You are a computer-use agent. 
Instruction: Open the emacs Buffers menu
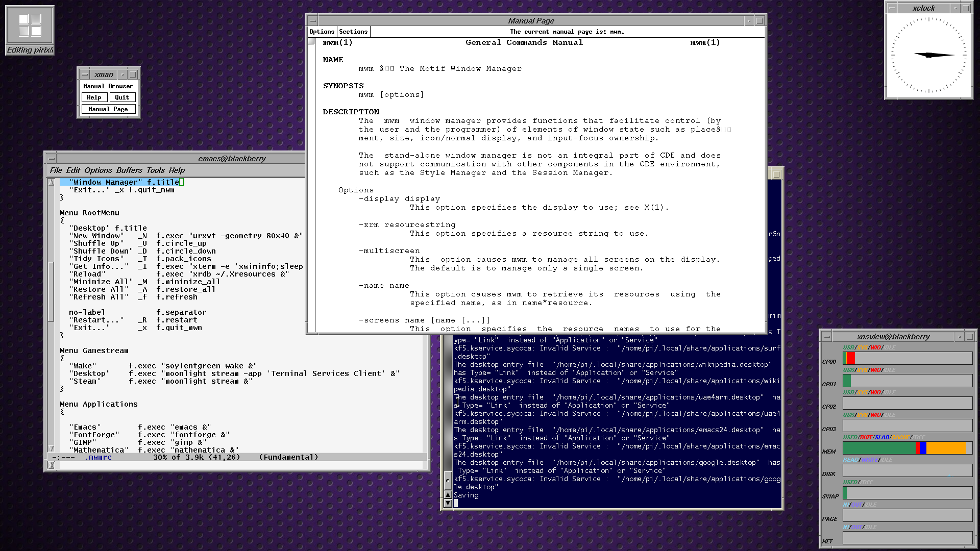129,170
